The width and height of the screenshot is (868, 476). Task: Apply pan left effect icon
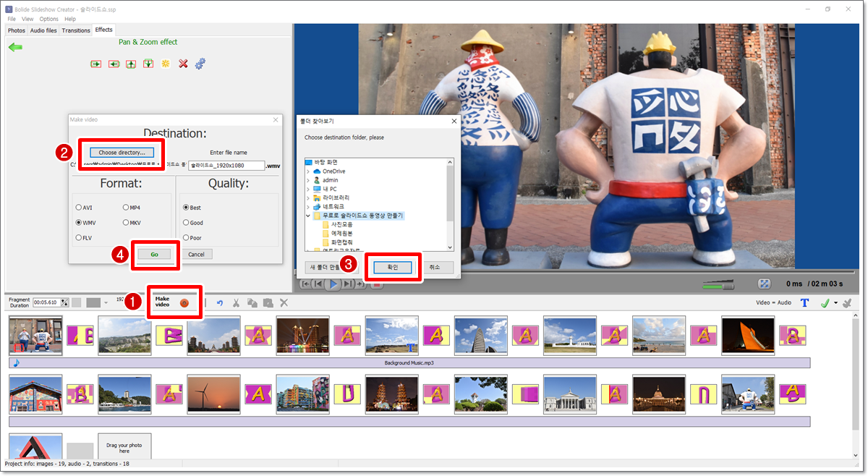tap(114, 64)
